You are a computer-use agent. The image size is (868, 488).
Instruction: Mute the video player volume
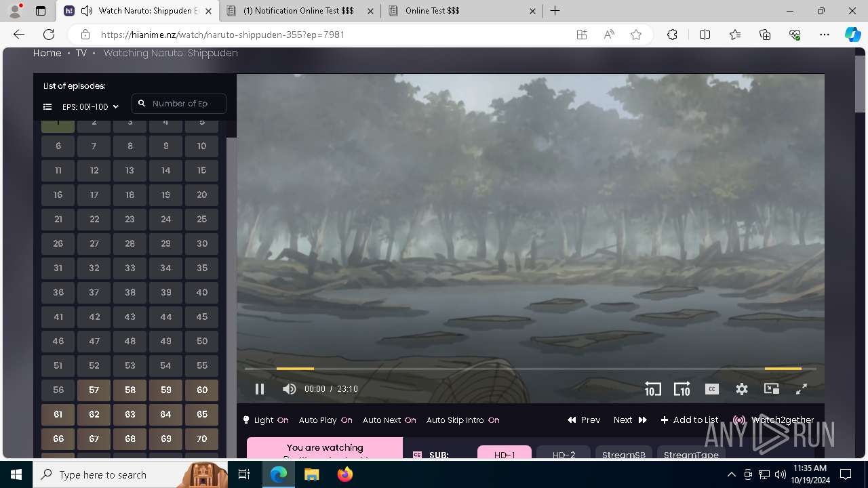[x=290, y=389]
